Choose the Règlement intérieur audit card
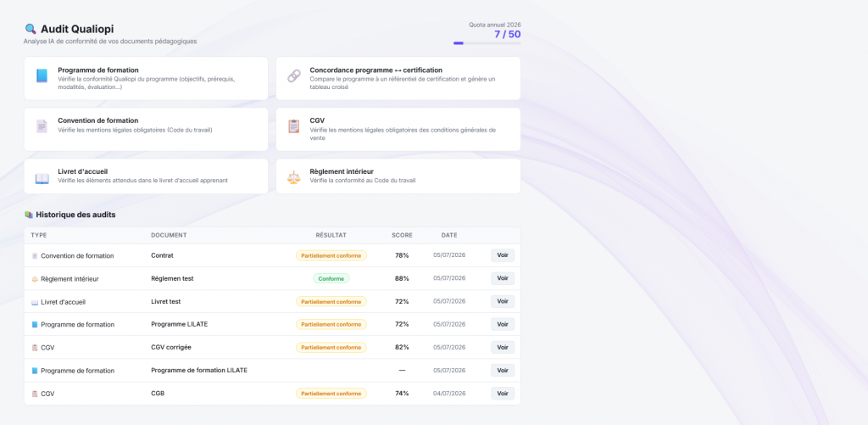The image size is (868, 425). (x=398, y=176)
